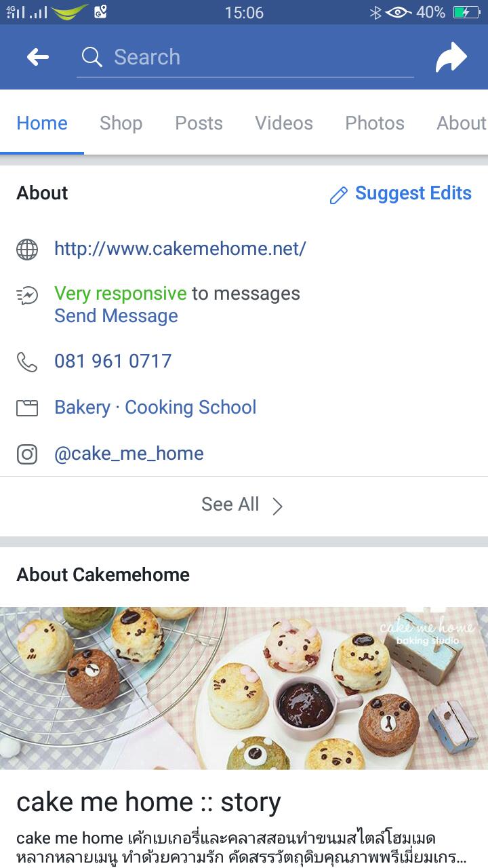Image resolution: width=488 pixels, height=868 pixels.
Task: Go to the Videos tab
Action: point(284,123)
